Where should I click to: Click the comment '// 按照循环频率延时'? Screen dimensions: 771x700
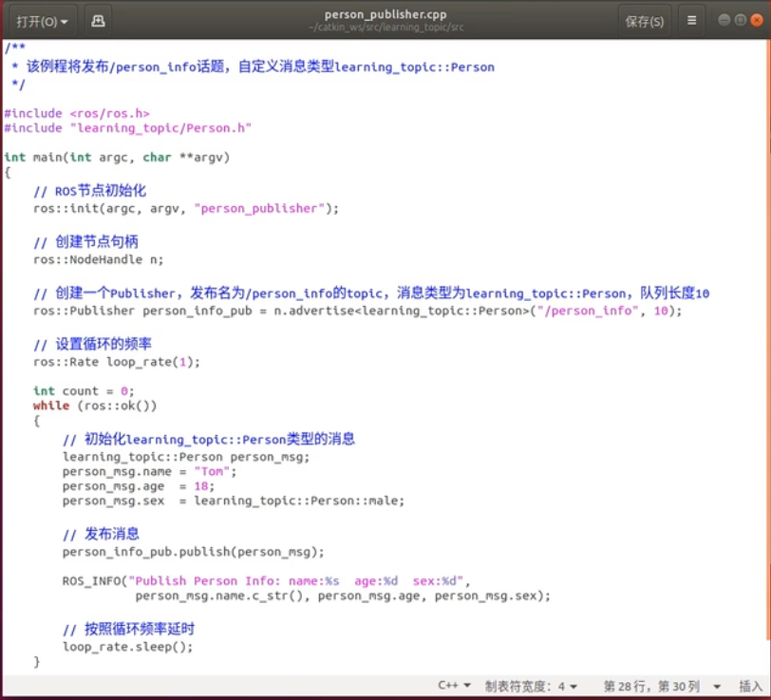[128, 629]
